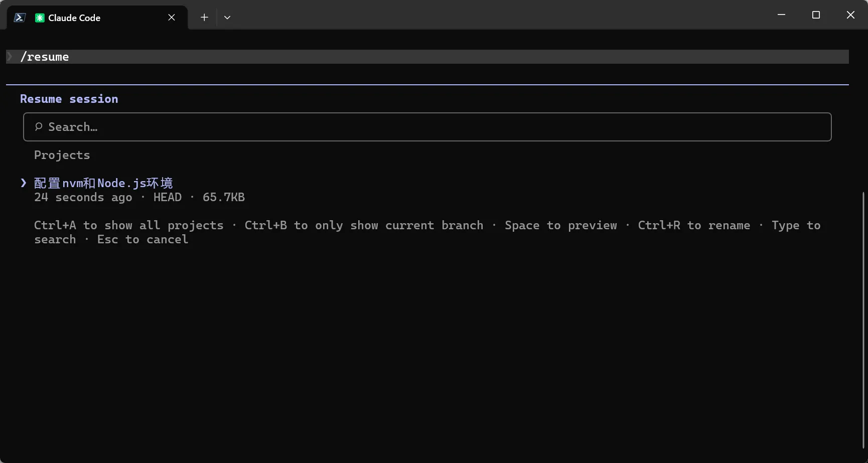Click the selection arrow beside the session
The height and width of the screenshot is (463, 868).
point(24,183)
